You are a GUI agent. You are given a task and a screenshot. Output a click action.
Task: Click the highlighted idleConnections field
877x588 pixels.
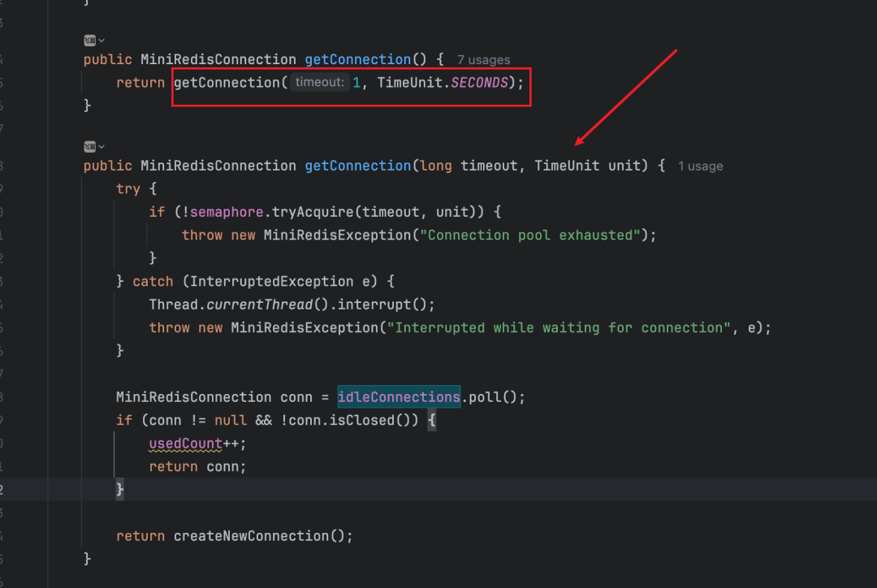399,396
